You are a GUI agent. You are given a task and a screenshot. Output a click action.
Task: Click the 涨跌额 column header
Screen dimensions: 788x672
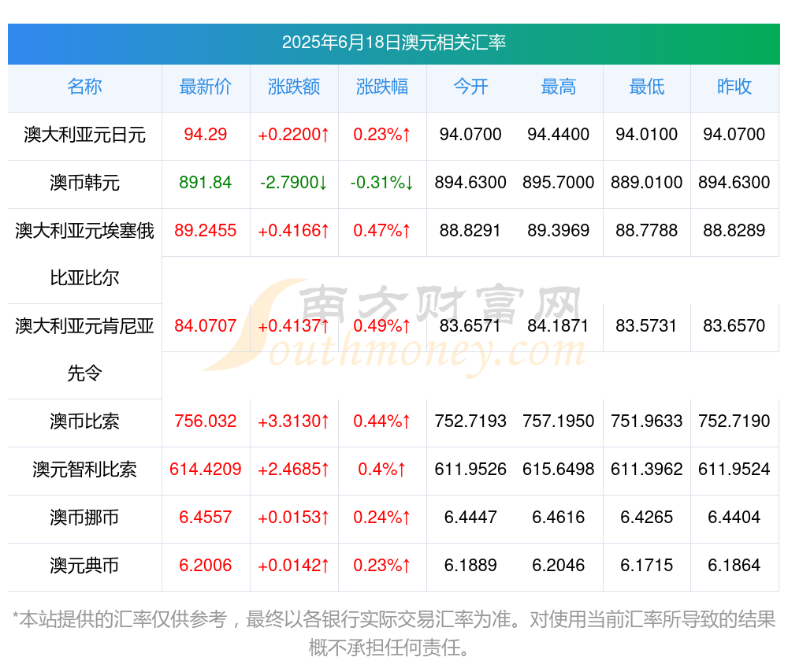(294, 87)
